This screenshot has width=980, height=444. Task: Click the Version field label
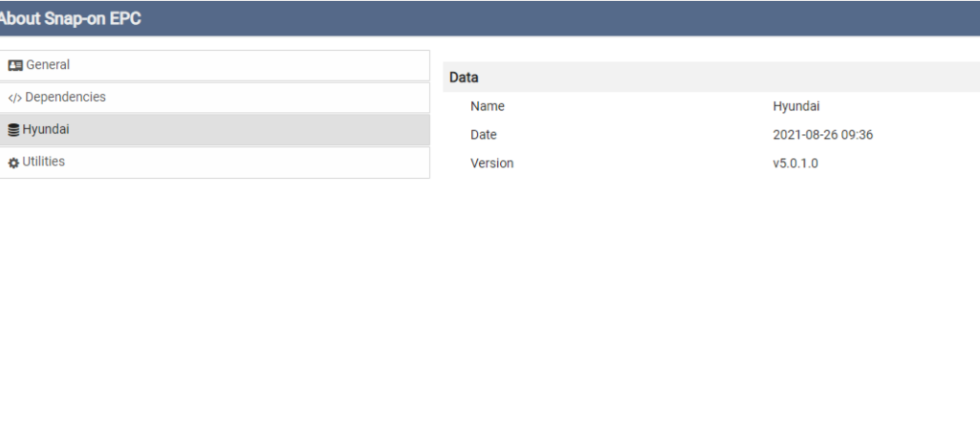(x=491, y=164)
